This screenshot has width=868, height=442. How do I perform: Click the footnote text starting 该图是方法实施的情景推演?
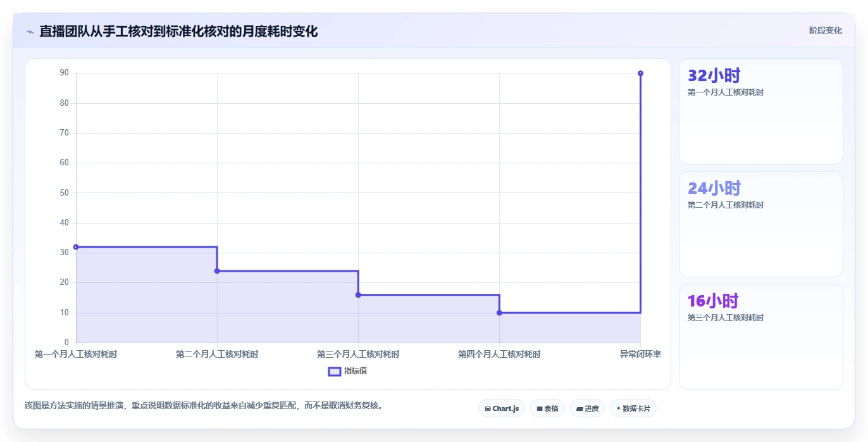click(204, 406)
